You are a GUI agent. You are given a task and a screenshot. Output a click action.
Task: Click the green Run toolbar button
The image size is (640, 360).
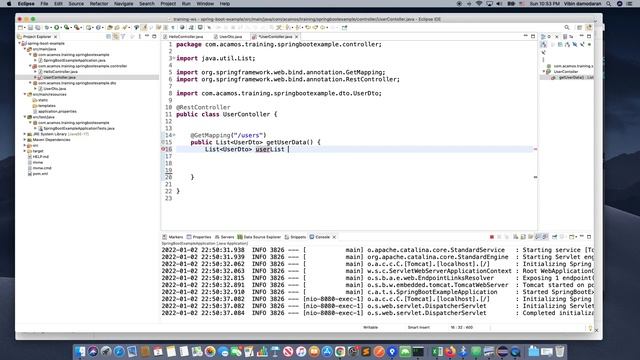point(57,27)
